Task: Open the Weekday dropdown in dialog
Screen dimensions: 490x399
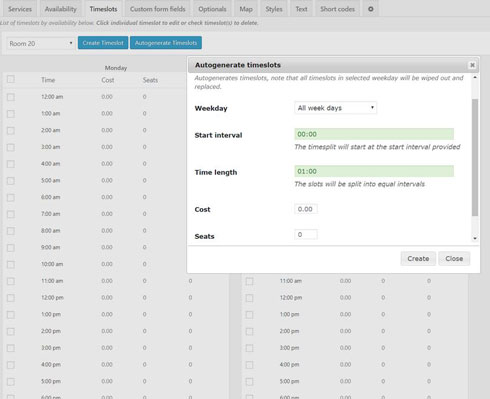Action: click(335, 108)
